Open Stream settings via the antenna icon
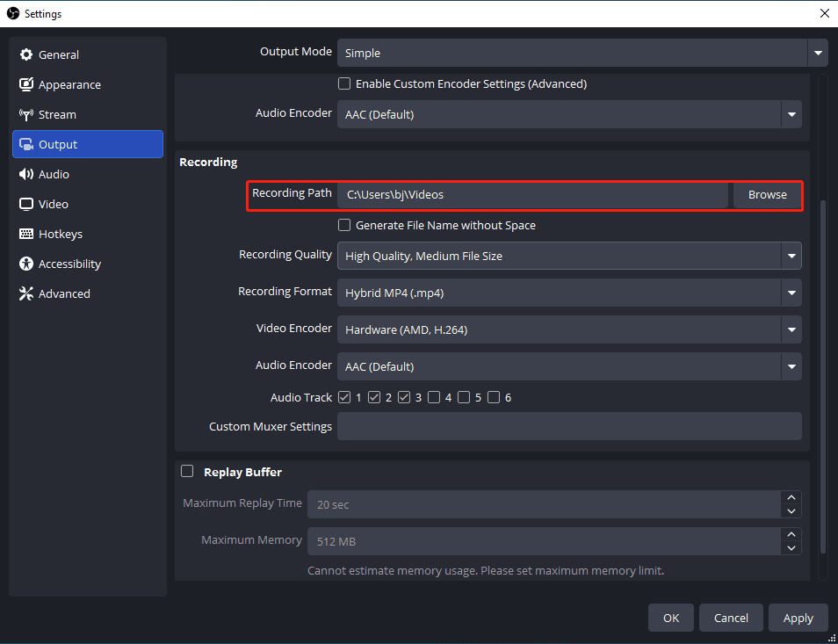 click(26, 114)
